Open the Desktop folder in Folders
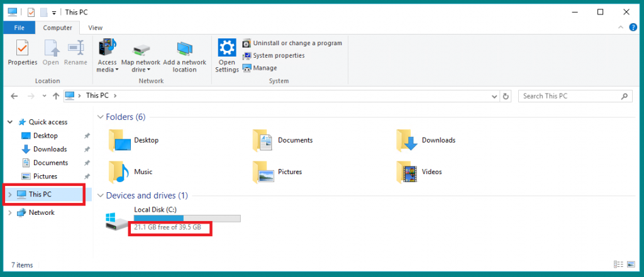 pos(134,140)
